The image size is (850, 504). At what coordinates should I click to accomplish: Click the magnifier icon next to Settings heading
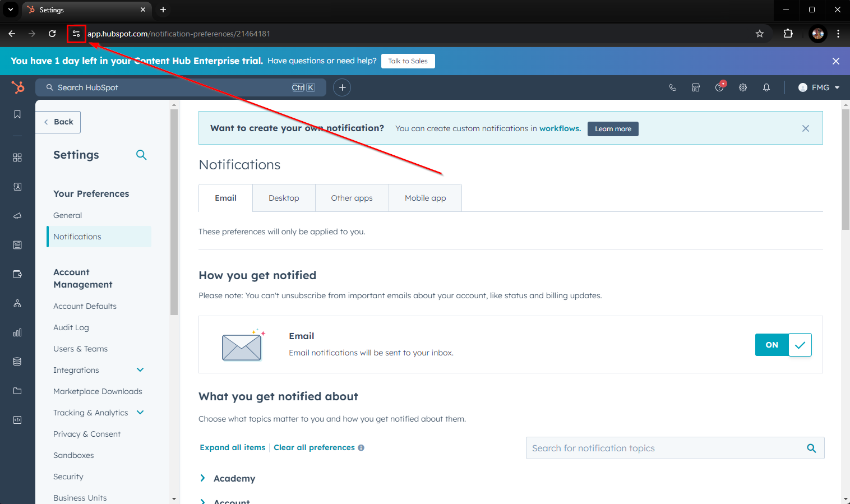(141, 155)
